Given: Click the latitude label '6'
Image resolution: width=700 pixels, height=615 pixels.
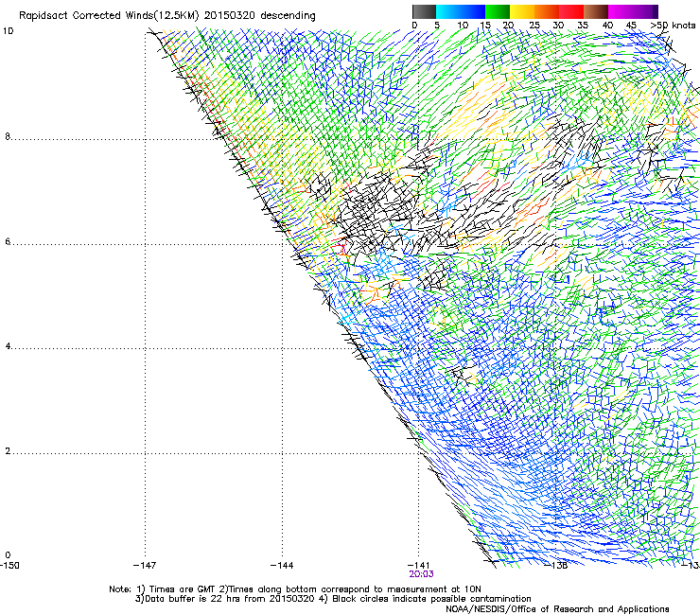Looking at the screenshot, I should 8,241.
